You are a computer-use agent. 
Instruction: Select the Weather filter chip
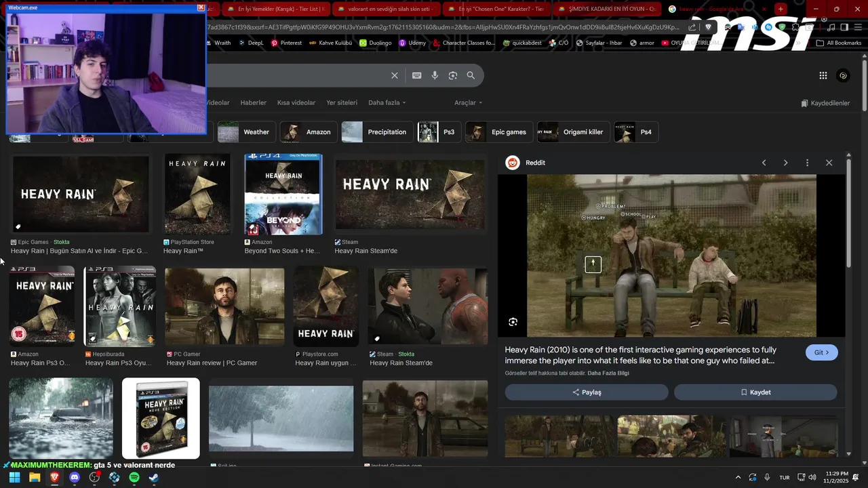point(246,132)
